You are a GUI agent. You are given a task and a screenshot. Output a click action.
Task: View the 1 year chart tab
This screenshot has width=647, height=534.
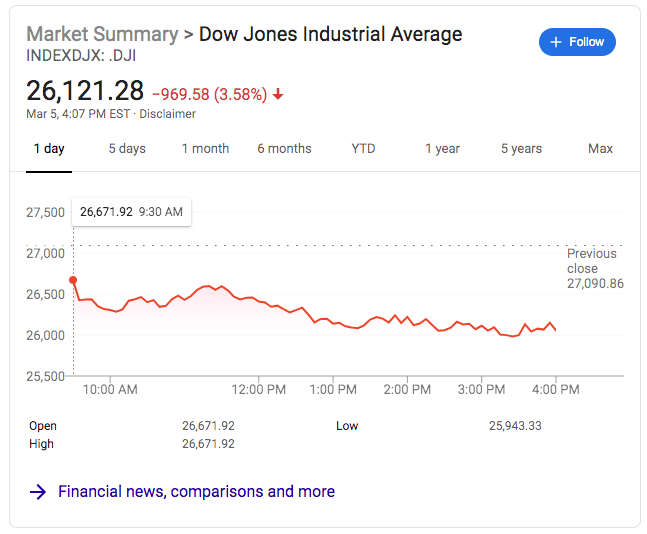coord(442,149)
